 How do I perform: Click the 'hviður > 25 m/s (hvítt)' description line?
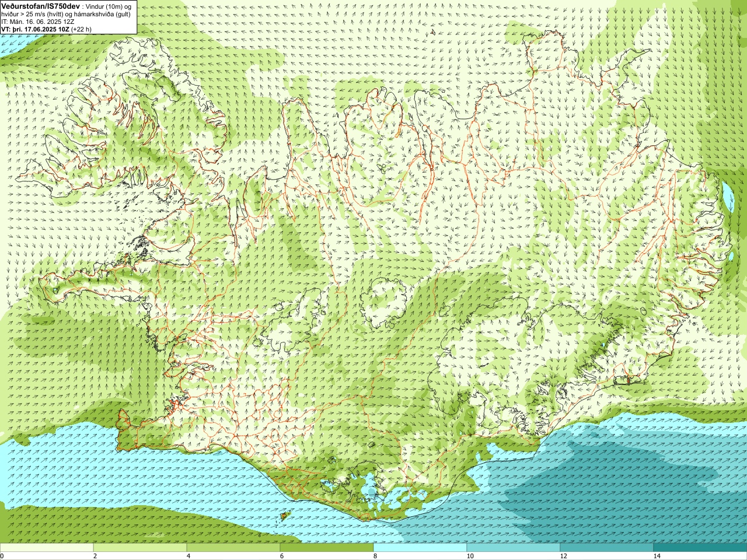tap(32, 14)
